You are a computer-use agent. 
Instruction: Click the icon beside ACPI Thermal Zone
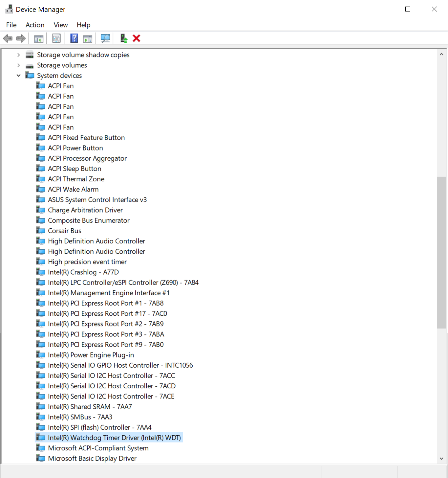41,179
